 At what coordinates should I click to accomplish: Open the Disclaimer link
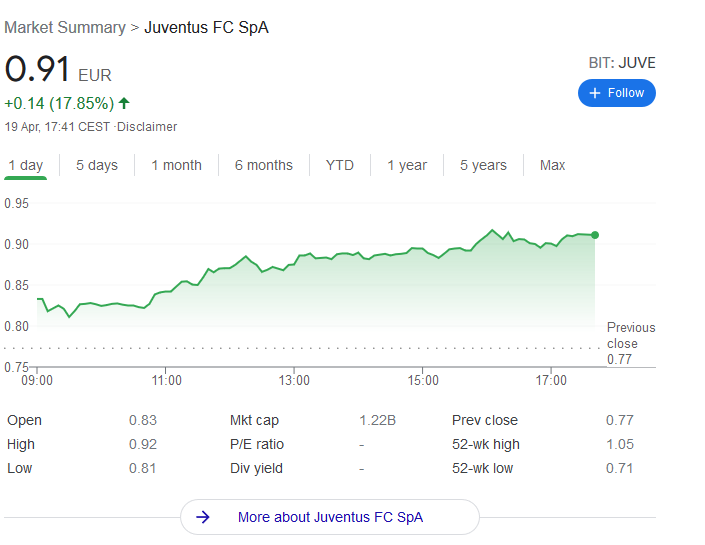(147, 127)
